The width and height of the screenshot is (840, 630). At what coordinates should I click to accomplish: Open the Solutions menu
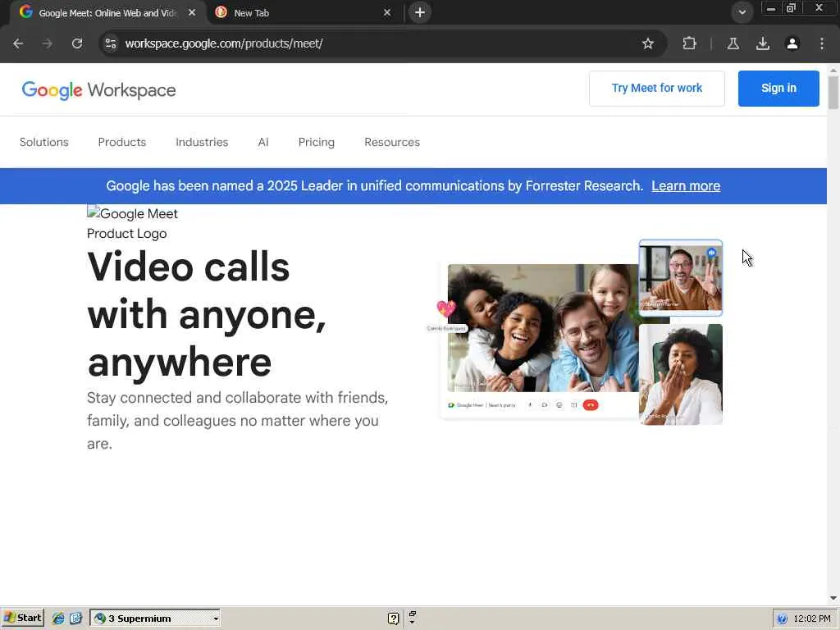coord(44,142)
